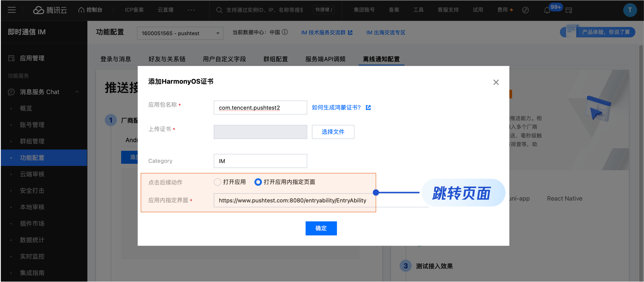The width and height of the screenshot is (644, 282).
Task: Open the hamburger menu icon
Action: pyautogui.click(x=11, y=10)
